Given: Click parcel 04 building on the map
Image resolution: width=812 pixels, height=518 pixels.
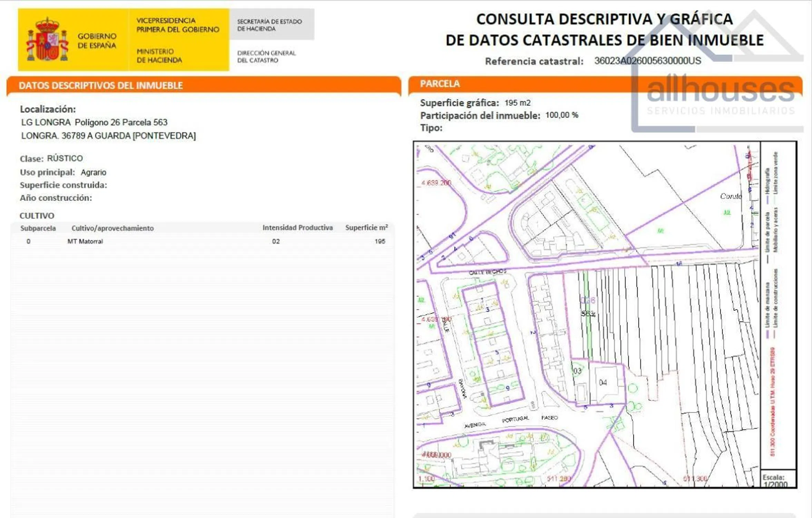Looking at the screenshot, I should [603, 382].
